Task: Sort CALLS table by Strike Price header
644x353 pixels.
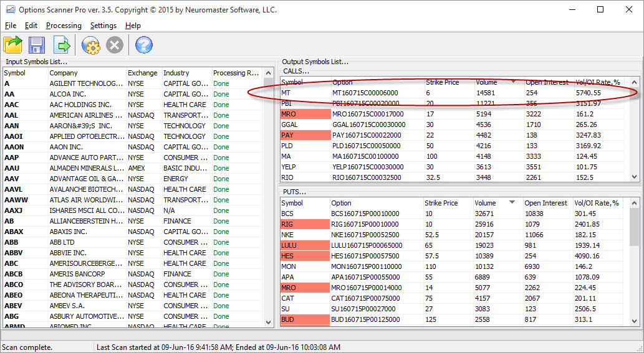Action: click(449, 82)
